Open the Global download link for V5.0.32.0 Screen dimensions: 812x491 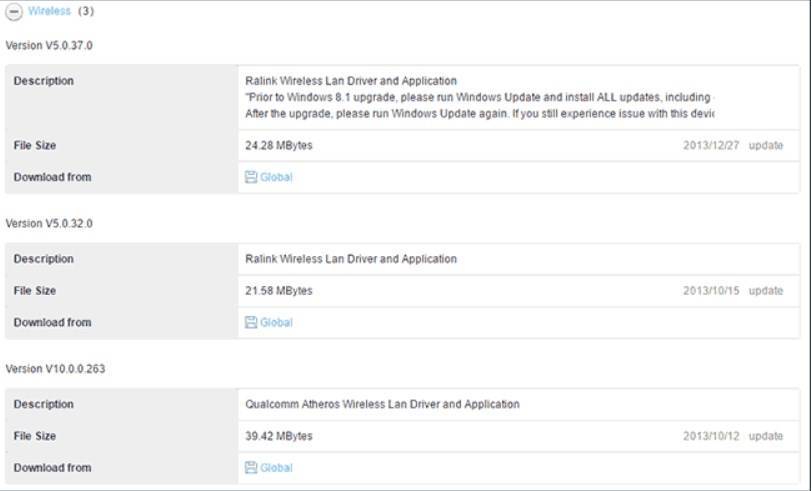click(276, 323)
